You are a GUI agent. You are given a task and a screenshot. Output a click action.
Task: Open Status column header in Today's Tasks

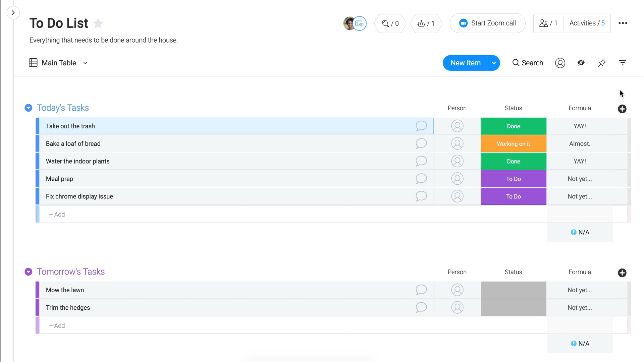(513, 108)
